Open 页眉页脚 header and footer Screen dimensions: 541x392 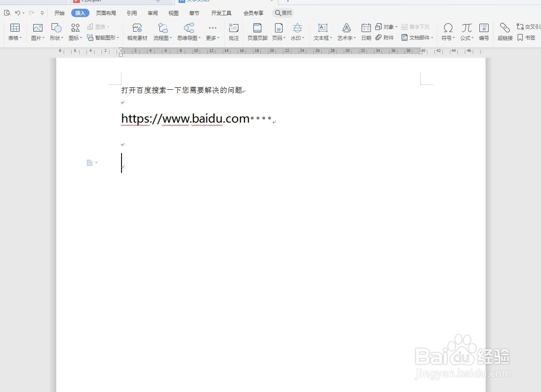tap(258, 32)
